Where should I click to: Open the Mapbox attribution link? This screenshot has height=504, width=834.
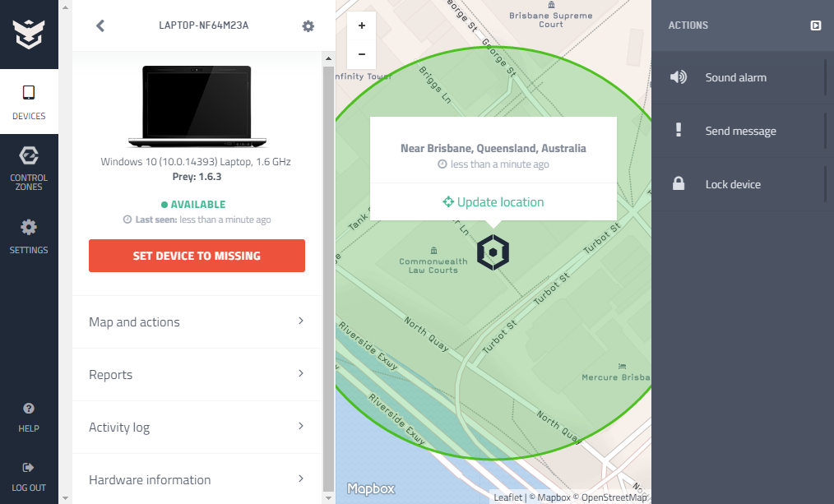554,497
